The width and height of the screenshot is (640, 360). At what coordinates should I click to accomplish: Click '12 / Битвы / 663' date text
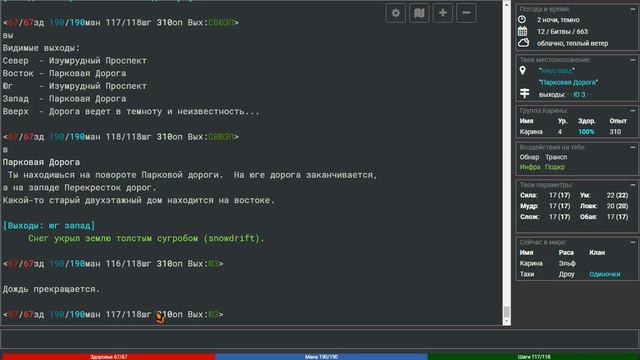562,31
